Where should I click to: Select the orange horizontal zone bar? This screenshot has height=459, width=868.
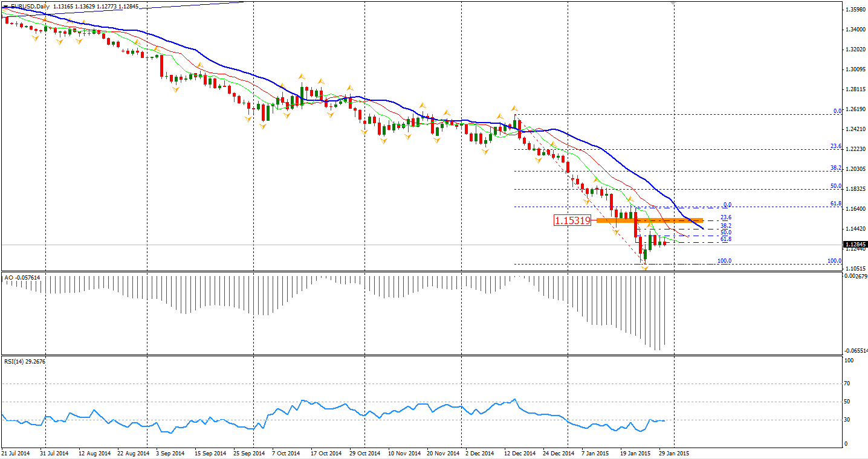pos(650,220)
